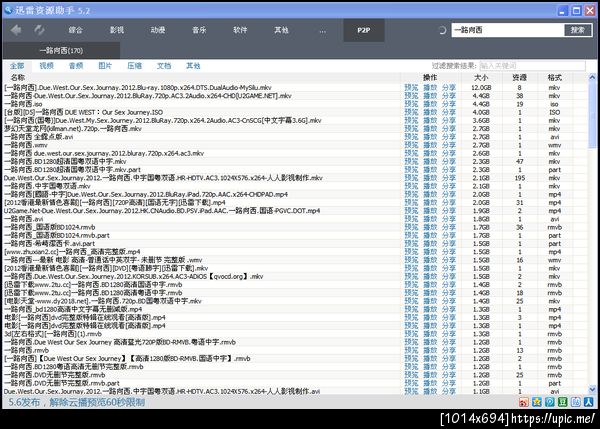
Task: Select file 一路向西.BD1280超清国粤双语中字.mkv
Action: [65, 161]
